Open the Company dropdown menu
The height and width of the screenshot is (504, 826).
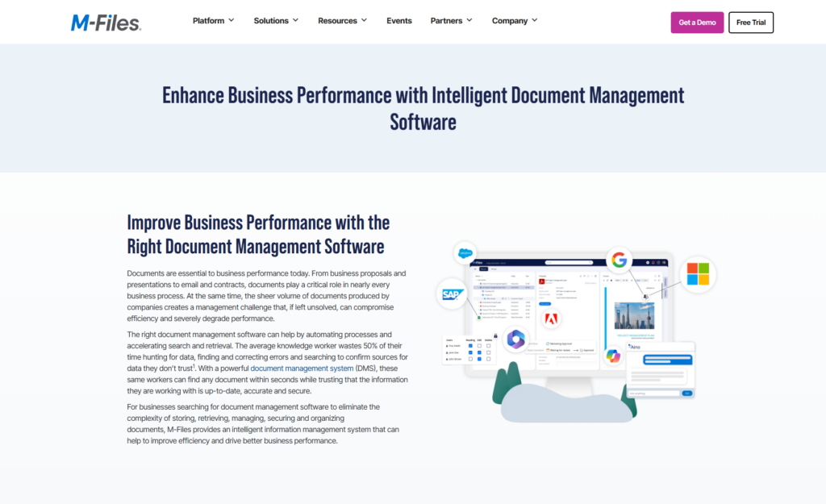pyautogui.click(x=515, y=21)
